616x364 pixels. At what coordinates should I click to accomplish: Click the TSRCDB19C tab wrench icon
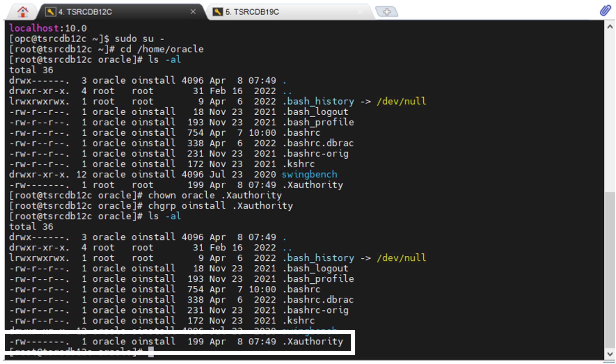click(217, 12)
